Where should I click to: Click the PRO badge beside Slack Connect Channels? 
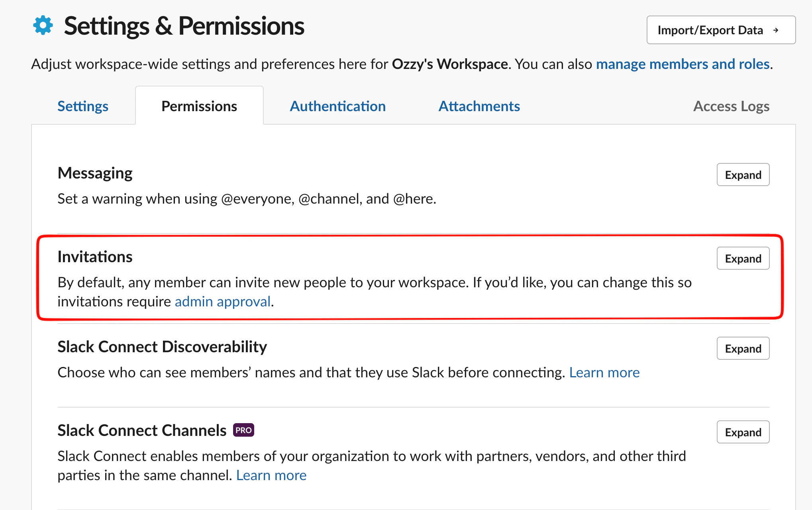tap(243, 430)
